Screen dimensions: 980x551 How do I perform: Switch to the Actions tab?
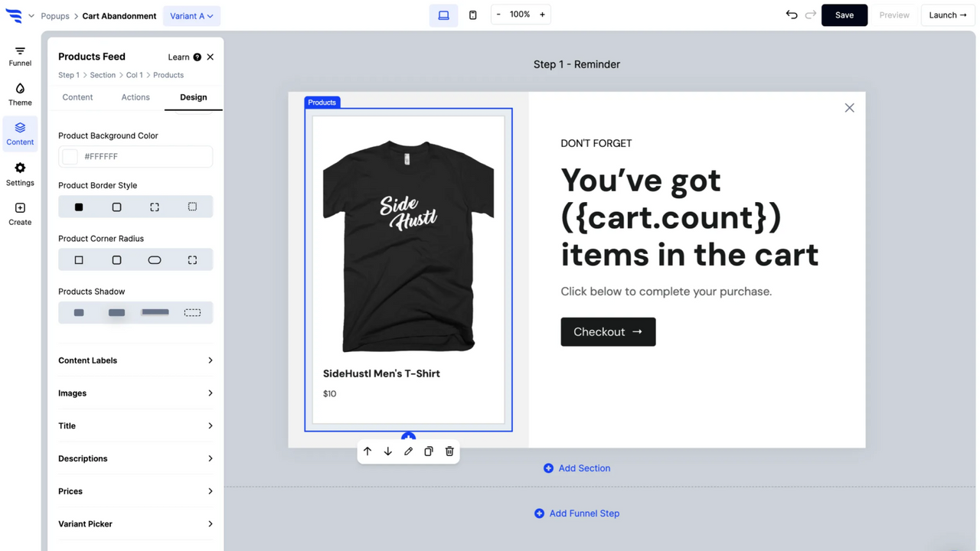[x=135, y=97]
